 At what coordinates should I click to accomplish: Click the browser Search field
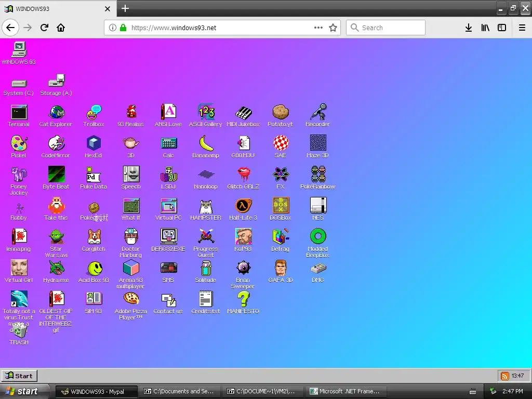(x=385, y=28)
